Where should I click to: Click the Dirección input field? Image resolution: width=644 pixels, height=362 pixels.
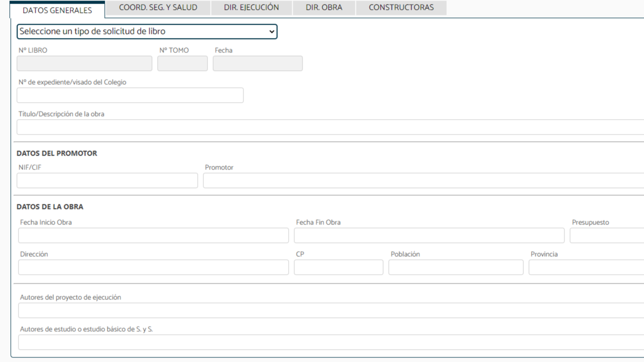154,268
